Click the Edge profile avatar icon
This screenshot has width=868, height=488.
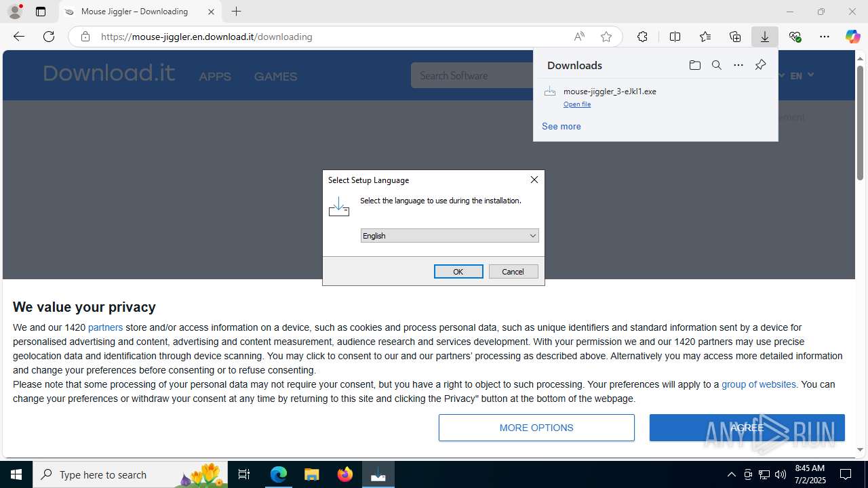pos(15,12)
